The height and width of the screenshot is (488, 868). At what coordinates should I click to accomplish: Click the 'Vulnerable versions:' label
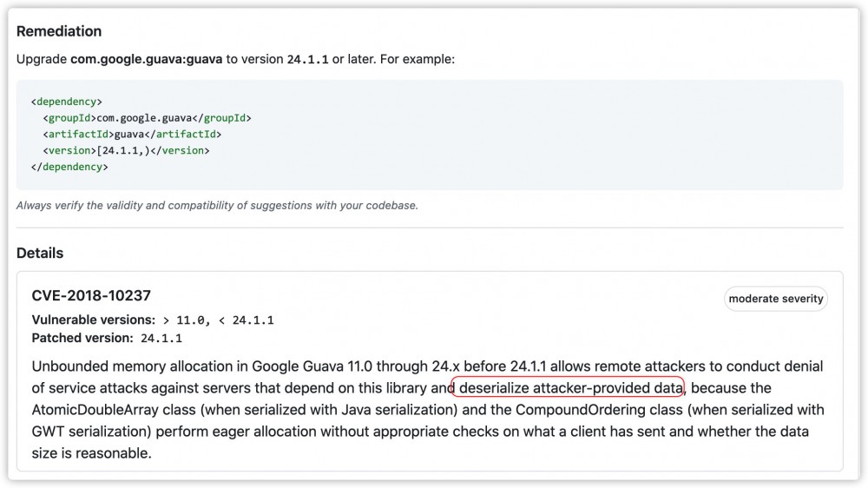pyautogui.click(x=94, y=320)
